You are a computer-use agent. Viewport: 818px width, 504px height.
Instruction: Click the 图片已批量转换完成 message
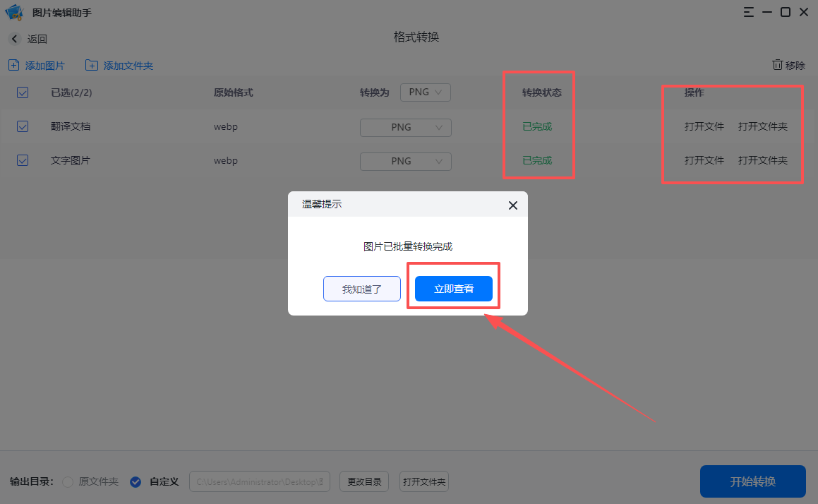click(x=408, y=246)
